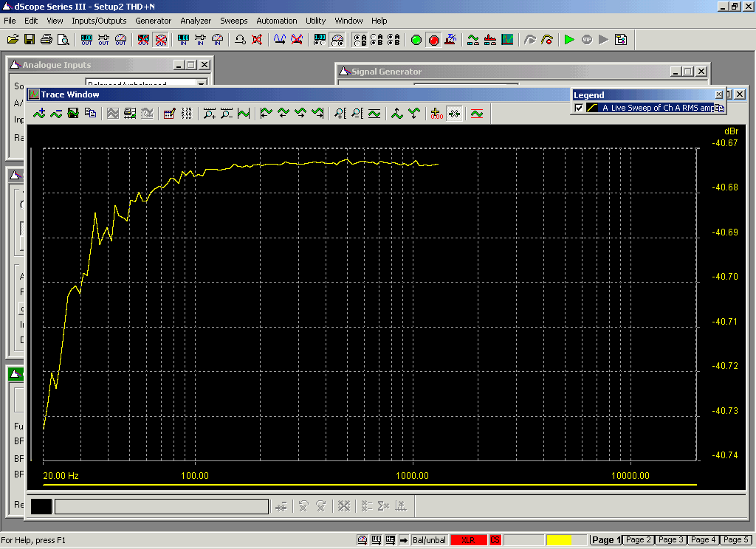Image resolution: width=756 pixels, height=549 pixels.
Task: Toggle the pressed-in arrows converge icon
Action: (x=454, y=114)
